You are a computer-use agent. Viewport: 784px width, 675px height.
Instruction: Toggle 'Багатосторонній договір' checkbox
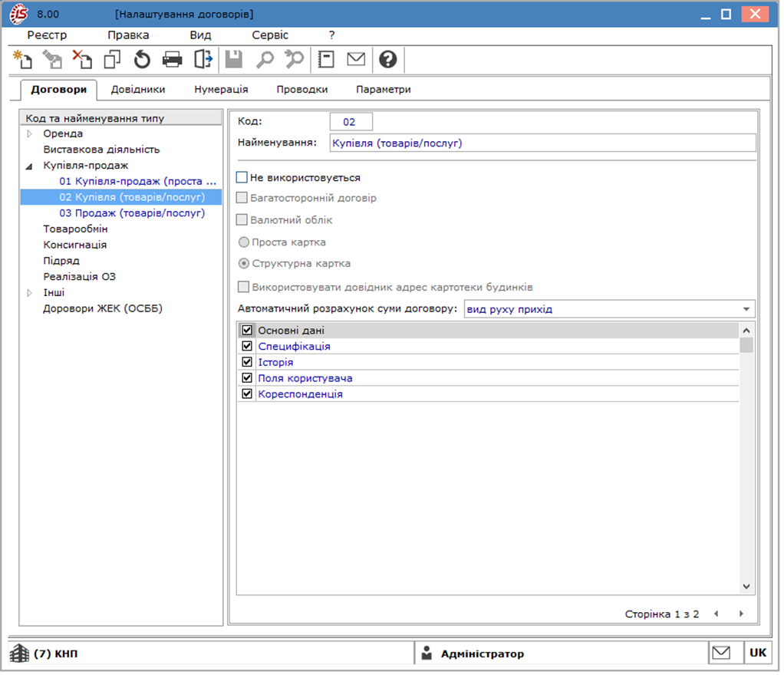pos(242,198)
